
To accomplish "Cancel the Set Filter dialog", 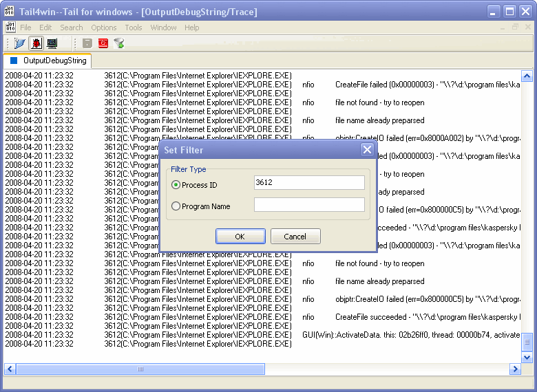I will pyautogui.click(x=295, y=237).
